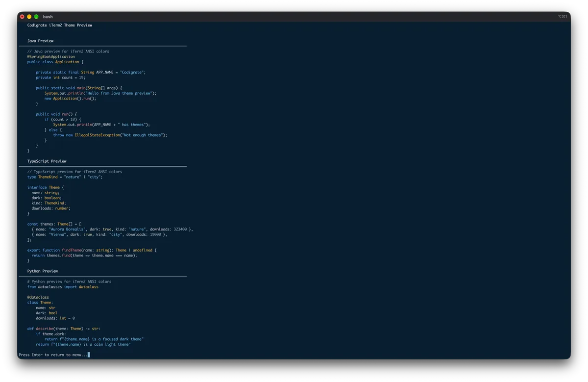Click the "def describe(theme: Theme) -> str:" line

click(64, 329)
